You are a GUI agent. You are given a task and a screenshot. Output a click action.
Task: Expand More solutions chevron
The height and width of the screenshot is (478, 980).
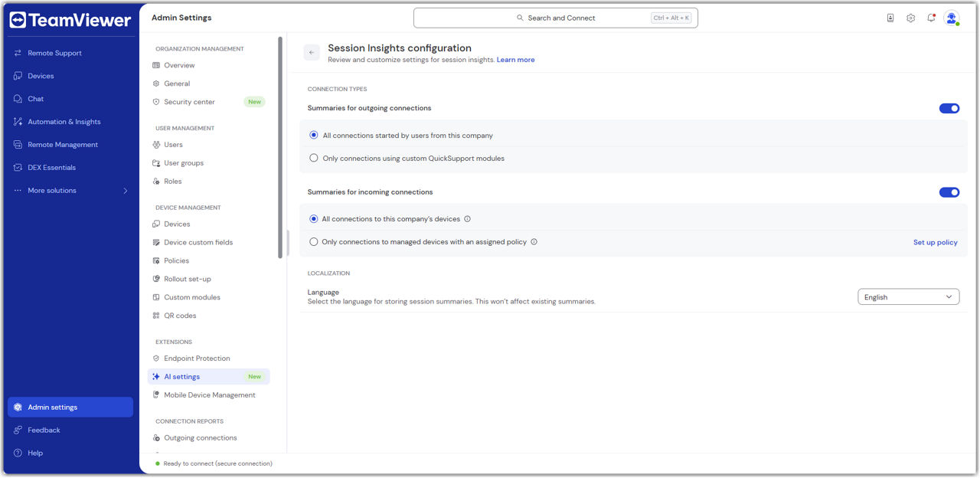[x=126, y=191]
